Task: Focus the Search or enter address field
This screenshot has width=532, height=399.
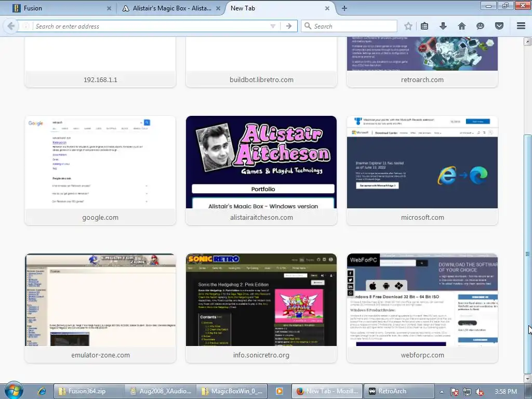Action: 151,26
